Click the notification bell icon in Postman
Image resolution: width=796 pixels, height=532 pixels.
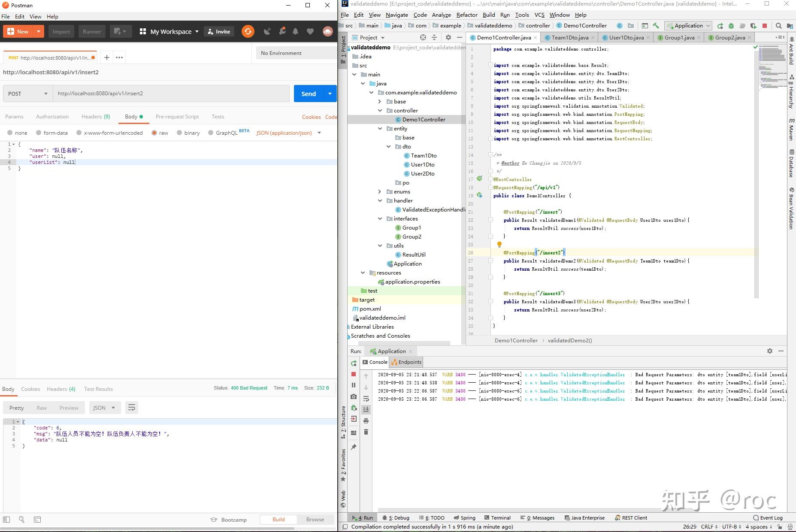[x=295, y=31]
